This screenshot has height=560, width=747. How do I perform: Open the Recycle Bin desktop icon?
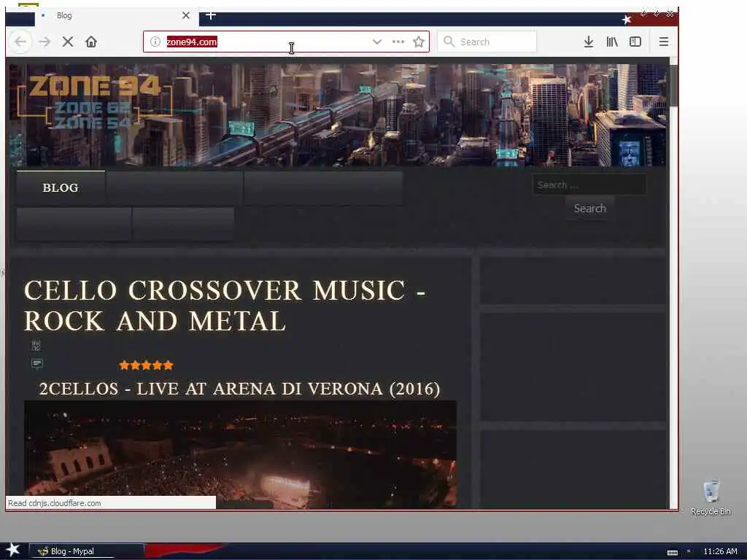tap(711, 497)
